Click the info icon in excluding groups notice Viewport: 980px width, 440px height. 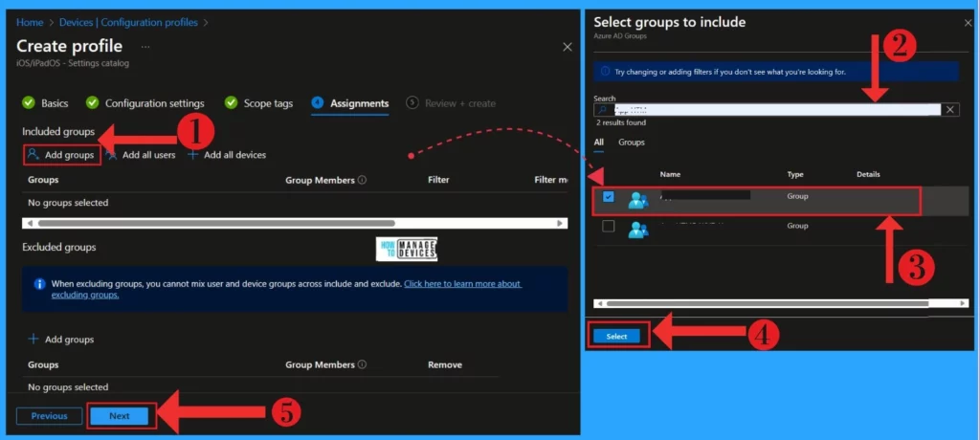39,284
